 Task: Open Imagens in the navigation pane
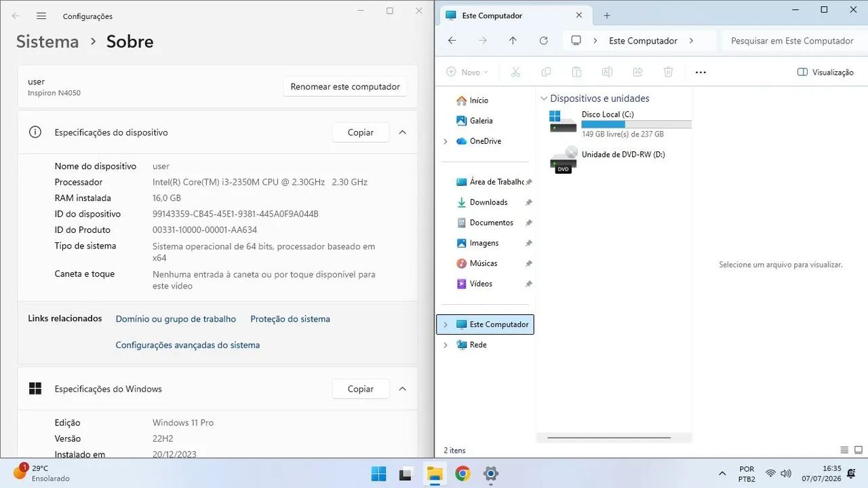pos(484,243)
